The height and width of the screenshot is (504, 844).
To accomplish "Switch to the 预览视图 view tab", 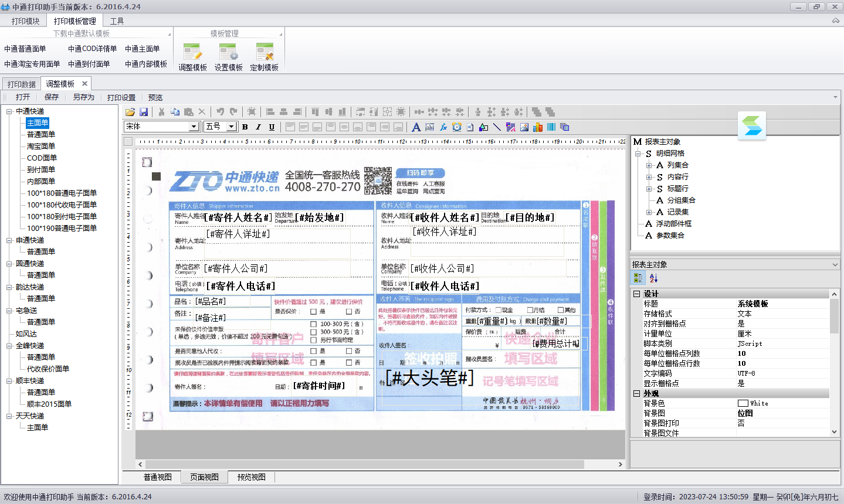I will [251, 477].
